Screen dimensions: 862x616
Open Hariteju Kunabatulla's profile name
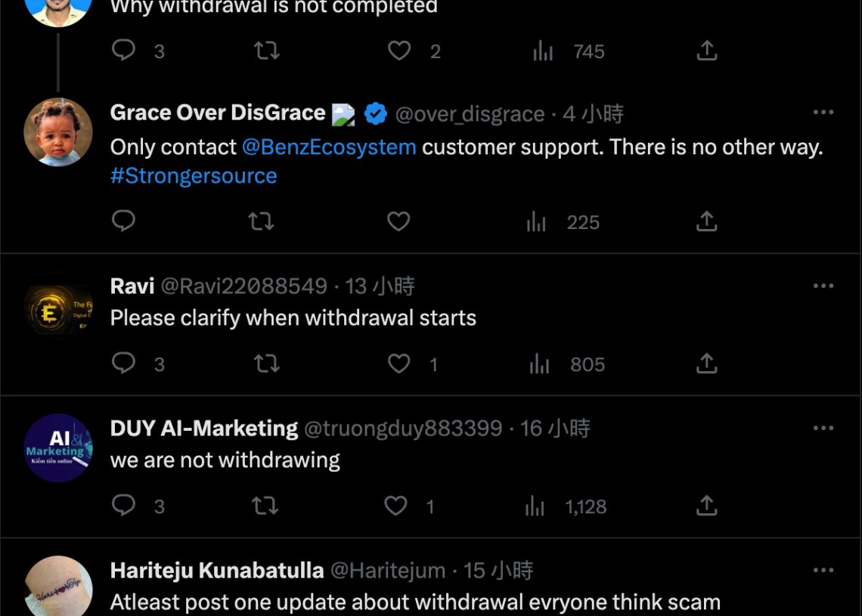(x=217, y=570)
